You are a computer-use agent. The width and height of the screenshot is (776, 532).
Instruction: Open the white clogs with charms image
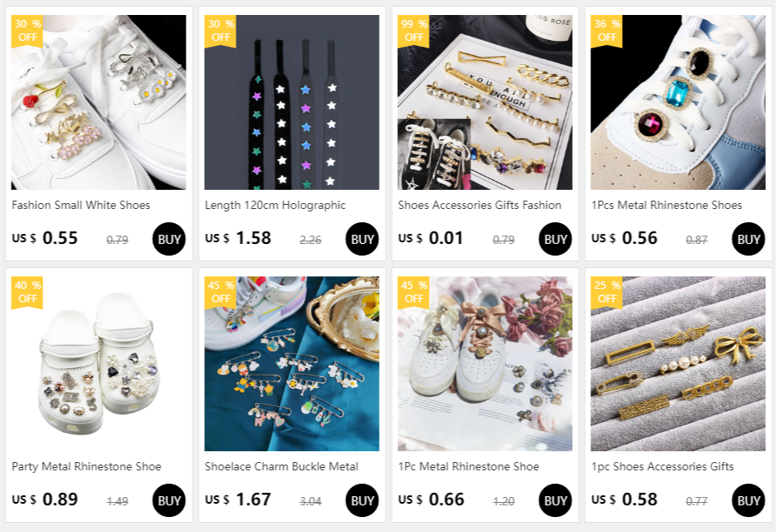point(98,364)
